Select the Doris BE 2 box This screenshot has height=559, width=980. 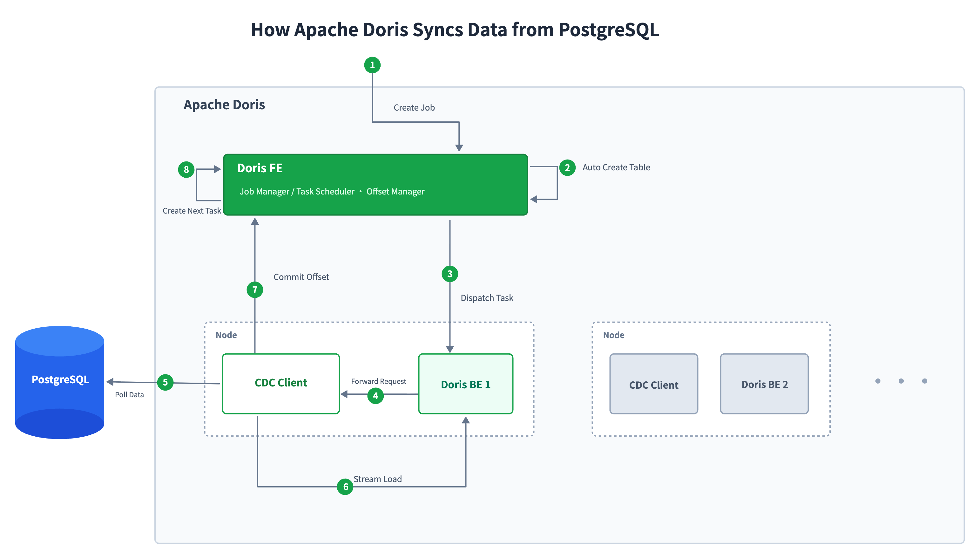(764, 384)
